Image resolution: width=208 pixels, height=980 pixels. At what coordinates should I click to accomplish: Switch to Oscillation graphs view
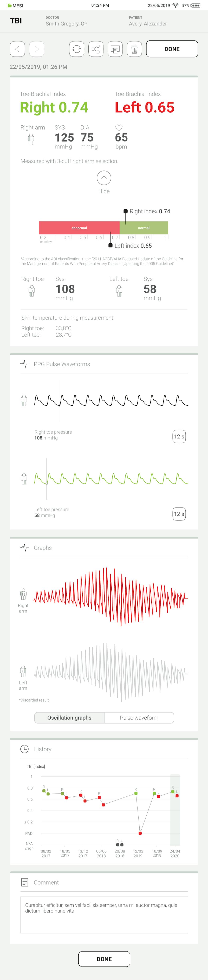pos(69,718)
